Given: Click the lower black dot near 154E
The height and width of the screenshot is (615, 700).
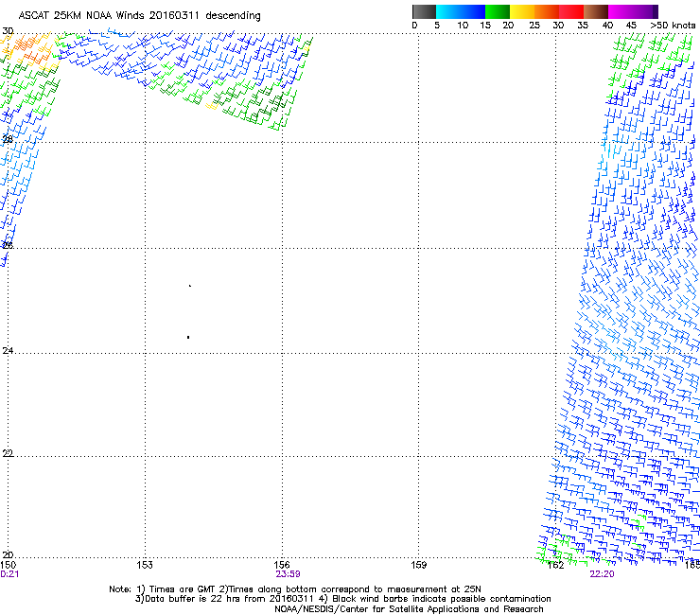Looking at the screenshot, I should pyautogui.click(x=188, y=337).
